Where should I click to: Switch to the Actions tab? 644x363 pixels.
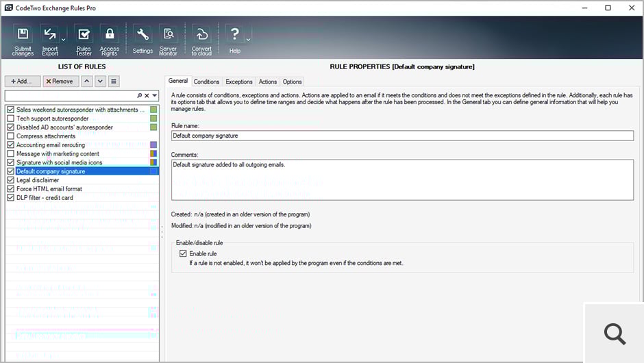pyautogui.click(x=267, y=82)
